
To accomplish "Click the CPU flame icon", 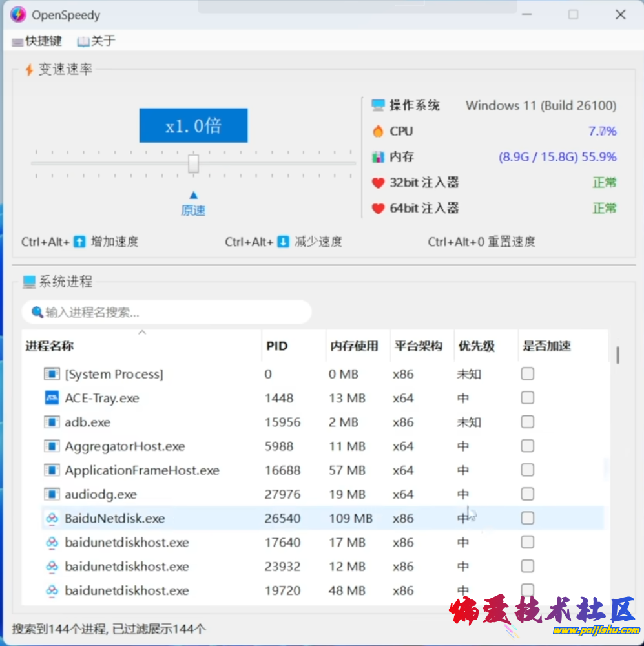I will point(378,131).
